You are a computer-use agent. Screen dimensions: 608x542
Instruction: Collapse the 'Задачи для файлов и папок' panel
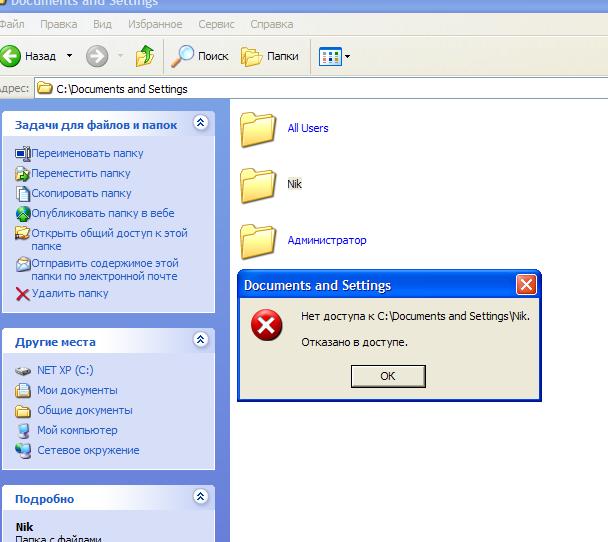200,123
